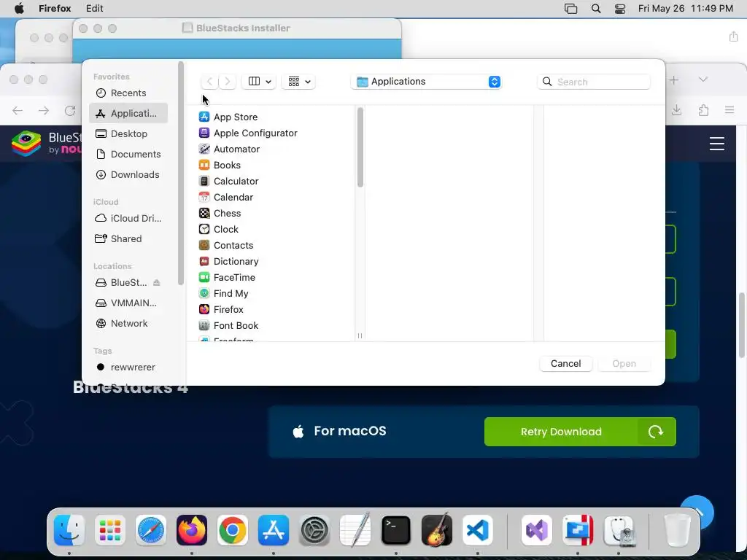Select iCloud Drive in the sidebar
The width and height of the screenshot is (747, 560).
click(128, 218)
